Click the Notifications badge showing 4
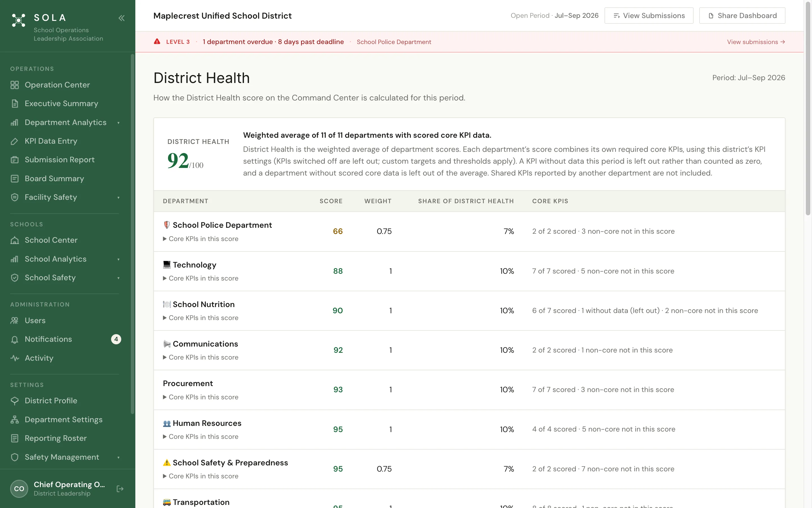The image size is (812, 508). pos(116,339)
